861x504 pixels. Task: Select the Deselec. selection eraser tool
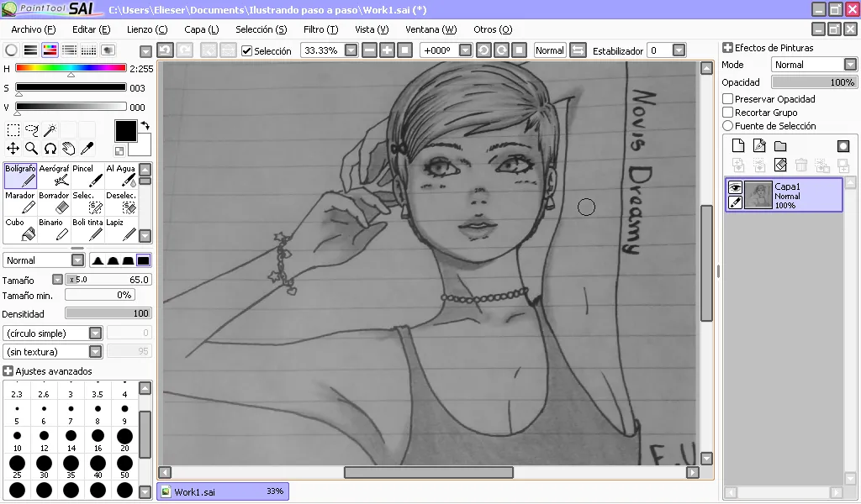(121, 202)
